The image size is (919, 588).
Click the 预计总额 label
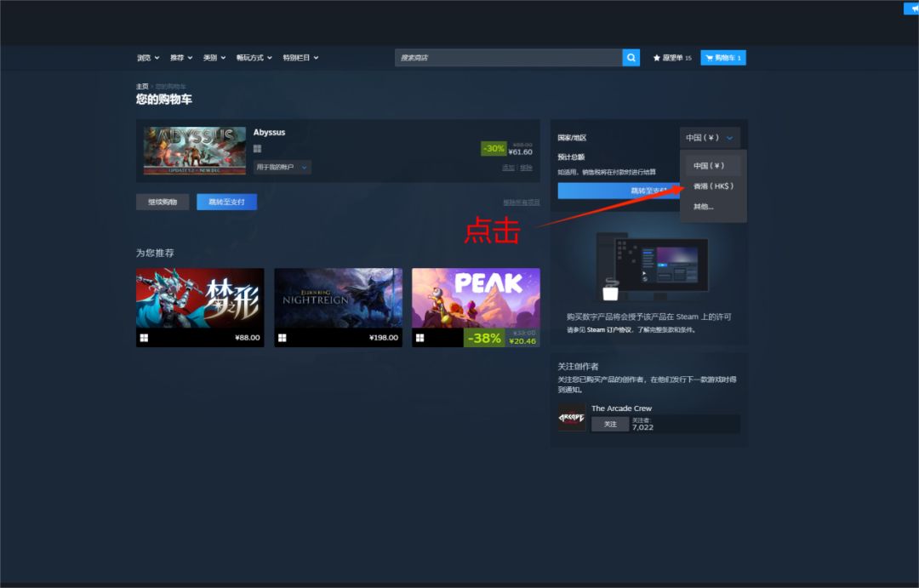[x=571, y=157]
